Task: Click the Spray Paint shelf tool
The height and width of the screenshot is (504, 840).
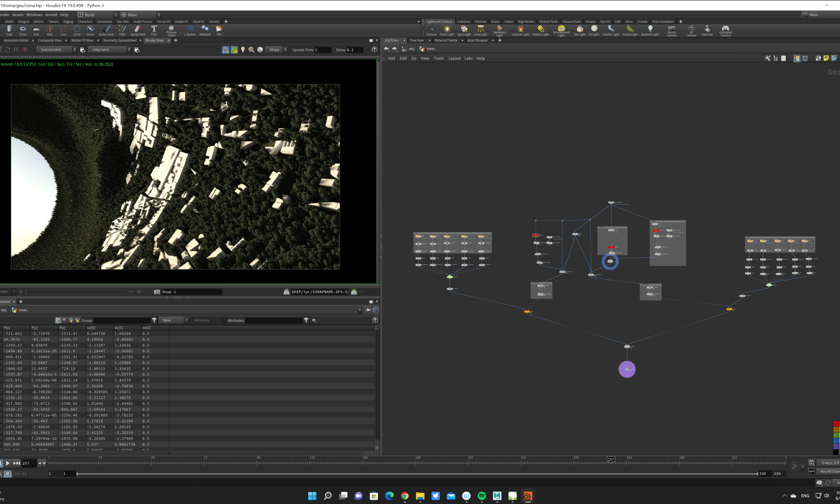Action: click(x=138, y=30)
